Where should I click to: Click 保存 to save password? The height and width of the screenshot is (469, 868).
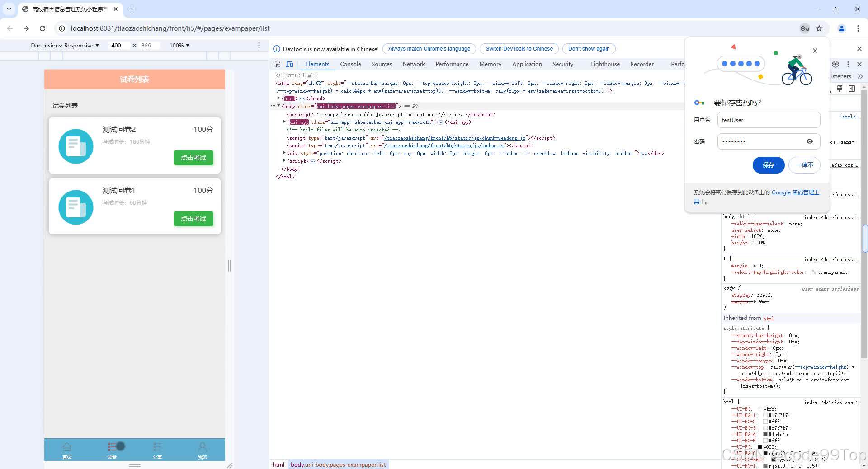[768, 165]
